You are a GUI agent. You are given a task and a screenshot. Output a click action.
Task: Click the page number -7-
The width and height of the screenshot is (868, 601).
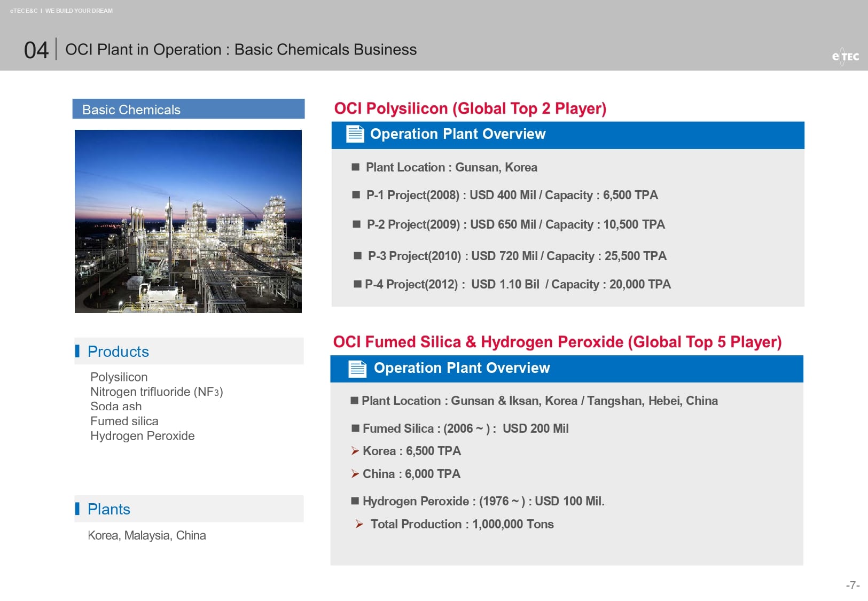click(853, 586)
